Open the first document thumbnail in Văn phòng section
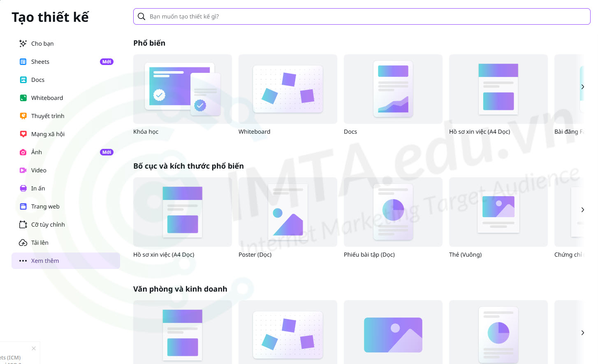The width and height of the screenshot is (598, 364). coord(183,332)
